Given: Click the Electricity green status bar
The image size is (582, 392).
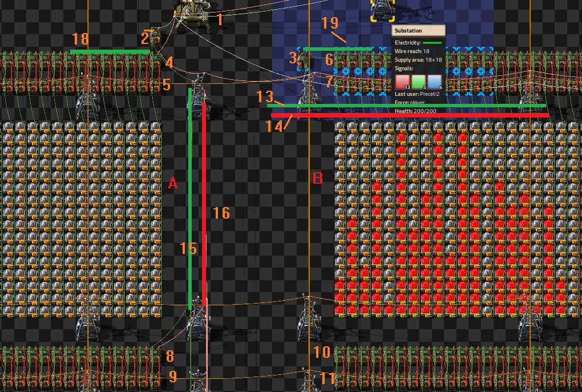Looking at the screenshot, I should (x=432, y=43).
